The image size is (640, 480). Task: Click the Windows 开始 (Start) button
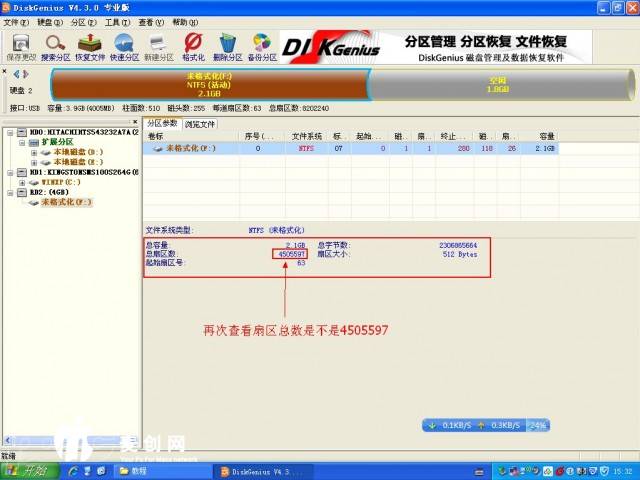[30, 470]
